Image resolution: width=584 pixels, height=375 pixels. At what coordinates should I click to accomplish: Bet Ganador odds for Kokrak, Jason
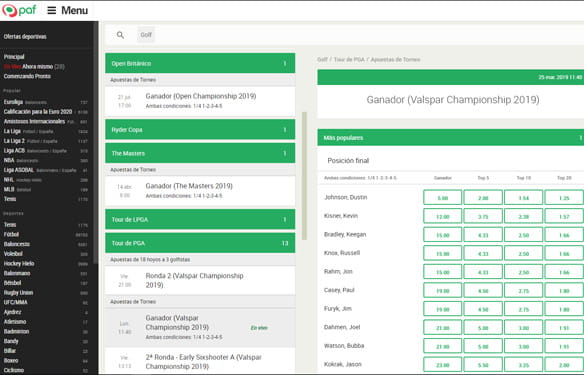click(x=442, y=365)
